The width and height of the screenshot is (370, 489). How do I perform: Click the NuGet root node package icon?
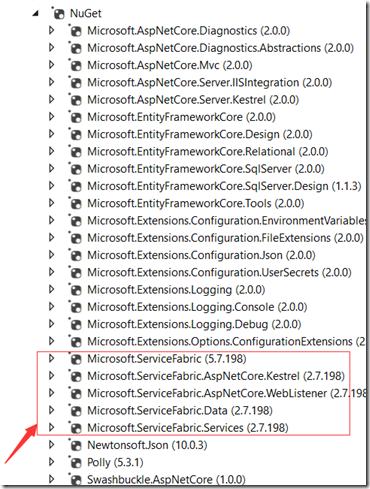[59, 14]
